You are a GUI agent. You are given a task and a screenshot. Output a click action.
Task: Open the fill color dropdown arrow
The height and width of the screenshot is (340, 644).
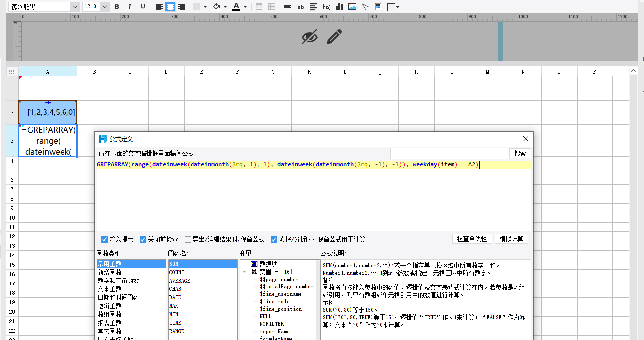tap(225, 7)
